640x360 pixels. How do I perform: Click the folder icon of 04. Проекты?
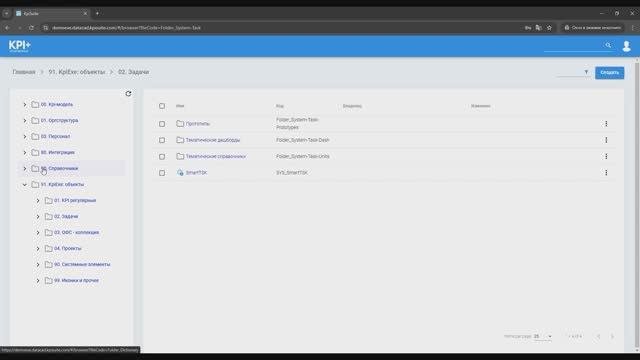coord(49,248)
